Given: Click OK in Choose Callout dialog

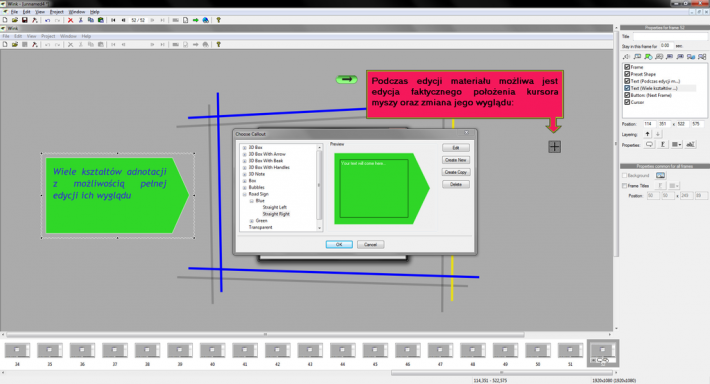Looking at the screenshot, I should click(339, 245).
